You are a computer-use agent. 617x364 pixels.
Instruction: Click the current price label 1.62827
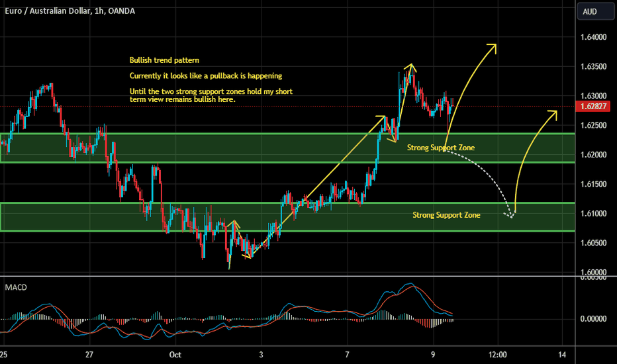tap(593, 107)
